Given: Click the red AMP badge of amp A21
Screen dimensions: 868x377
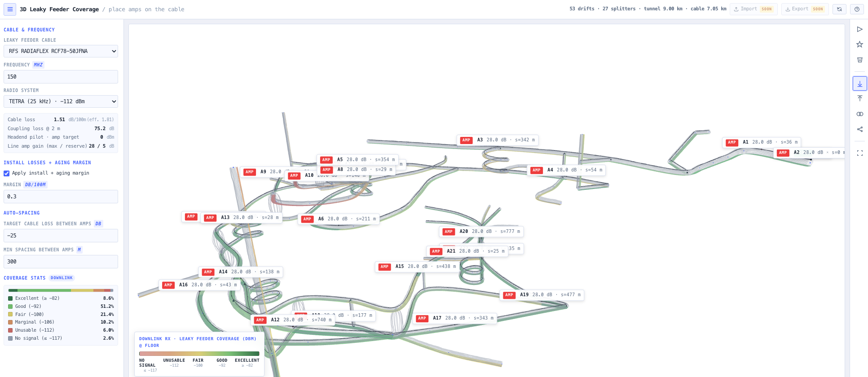Looking at the screenshot, I should (436, 251).
